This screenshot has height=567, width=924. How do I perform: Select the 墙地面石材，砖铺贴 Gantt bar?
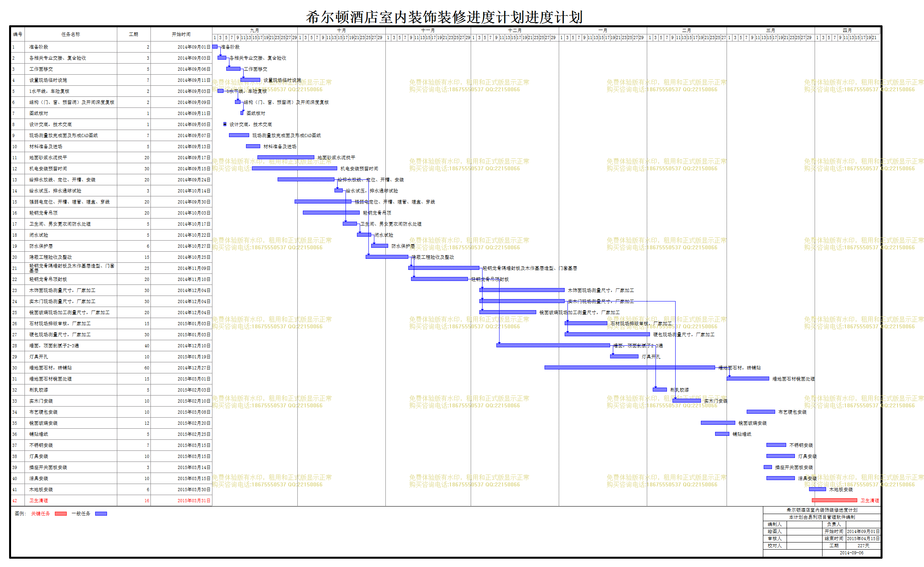(630, 367)
